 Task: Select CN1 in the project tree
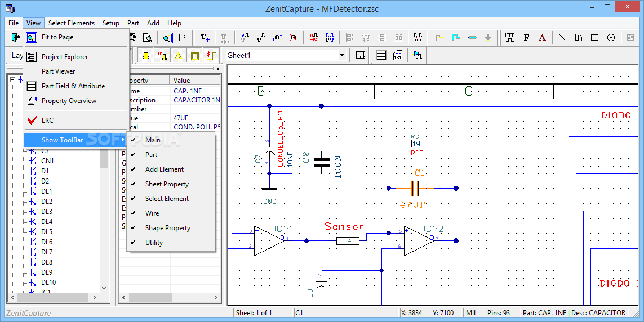coord(47,161)
